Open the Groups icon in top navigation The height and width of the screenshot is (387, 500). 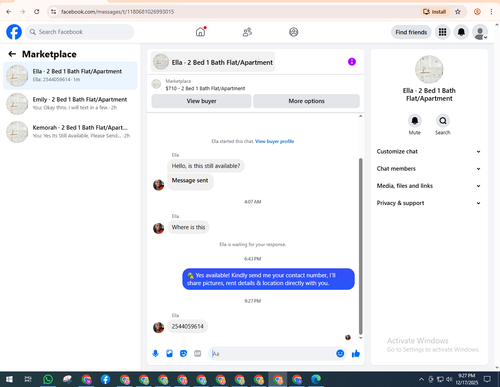[294, 32]
